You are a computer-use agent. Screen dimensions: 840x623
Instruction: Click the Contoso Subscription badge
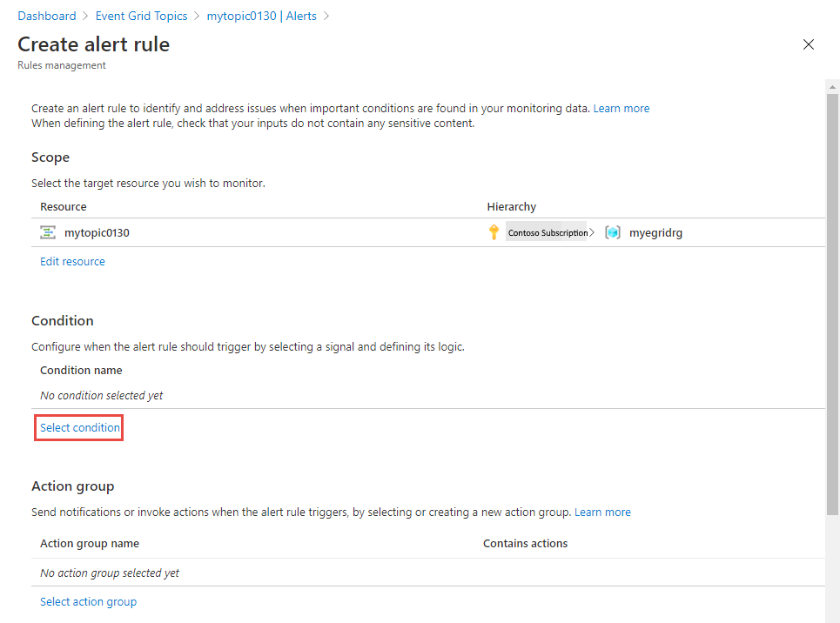(x=547, y=232)
